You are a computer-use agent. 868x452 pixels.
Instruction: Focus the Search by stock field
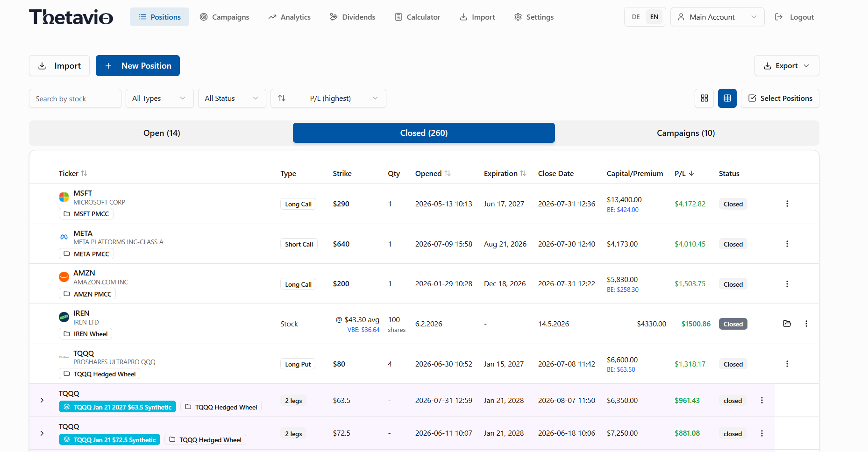coord(75,99)
